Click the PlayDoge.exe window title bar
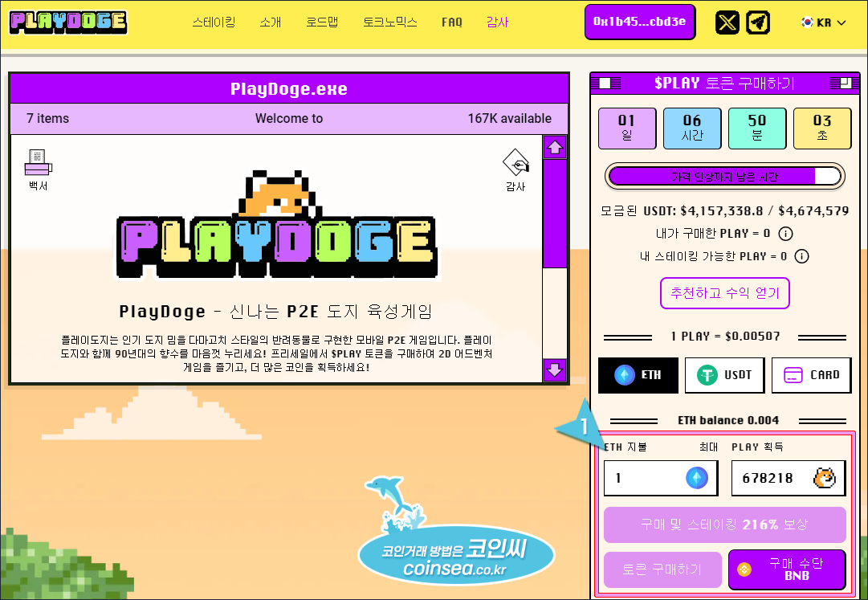The image size is (868, 600). tap(289, 89)
